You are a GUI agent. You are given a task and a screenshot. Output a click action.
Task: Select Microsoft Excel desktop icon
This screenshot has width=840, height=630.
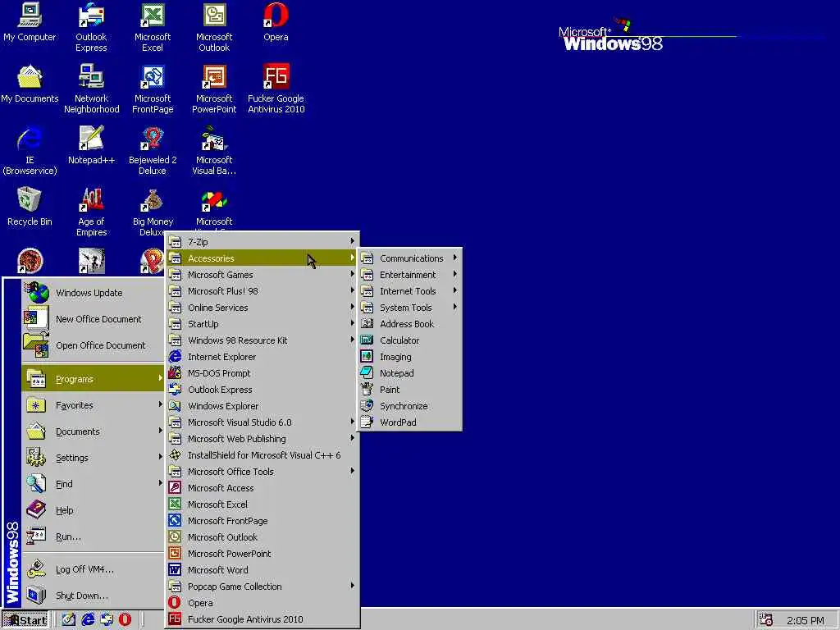click(152, 27)
